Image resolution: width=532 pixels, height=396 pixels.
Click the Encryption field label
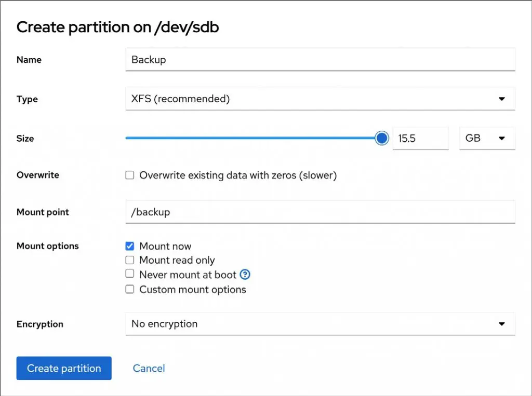pos(40,324)
